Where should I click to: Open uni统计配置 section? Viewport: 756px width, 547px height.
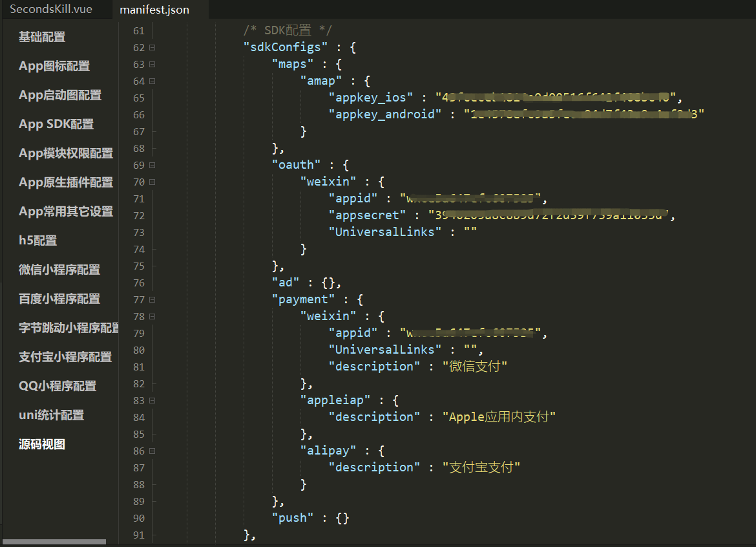[x=51, y=415]
